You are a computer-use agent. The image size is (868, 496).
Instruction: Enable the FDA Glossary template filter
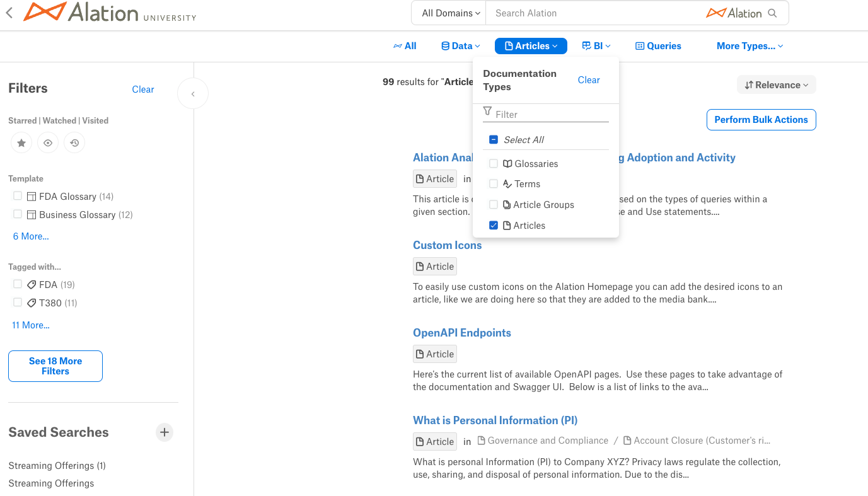point(18,196)
